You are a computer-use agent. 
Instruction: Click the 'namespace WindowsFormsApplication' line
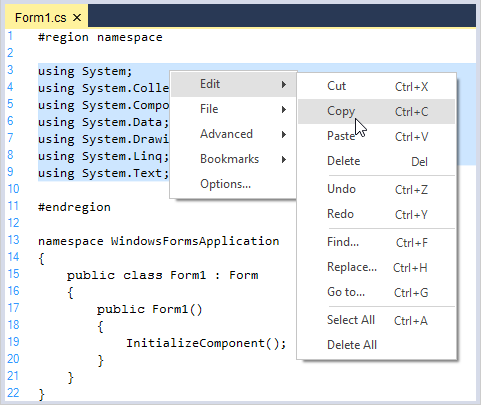(x=159, y=241)
